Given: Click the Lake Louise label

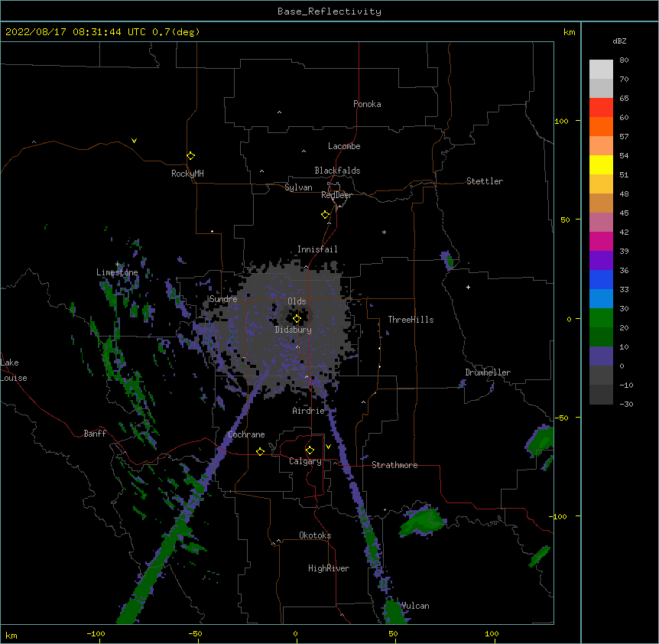Looking at the screenshot, I should click(x=14, y=370).
